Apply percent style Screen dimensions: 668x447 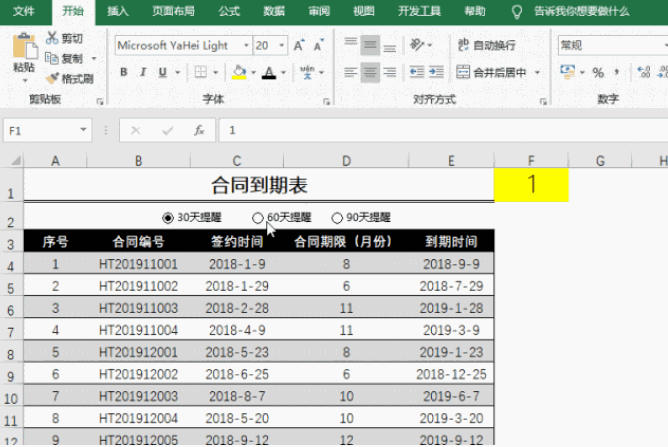(598, 72)
